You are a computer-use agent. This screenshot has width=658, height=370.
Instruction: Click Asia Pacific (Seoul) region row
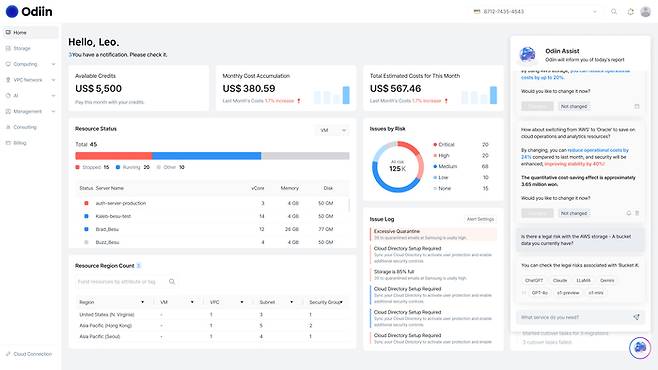pyautogui.click(x=212, y=336)
